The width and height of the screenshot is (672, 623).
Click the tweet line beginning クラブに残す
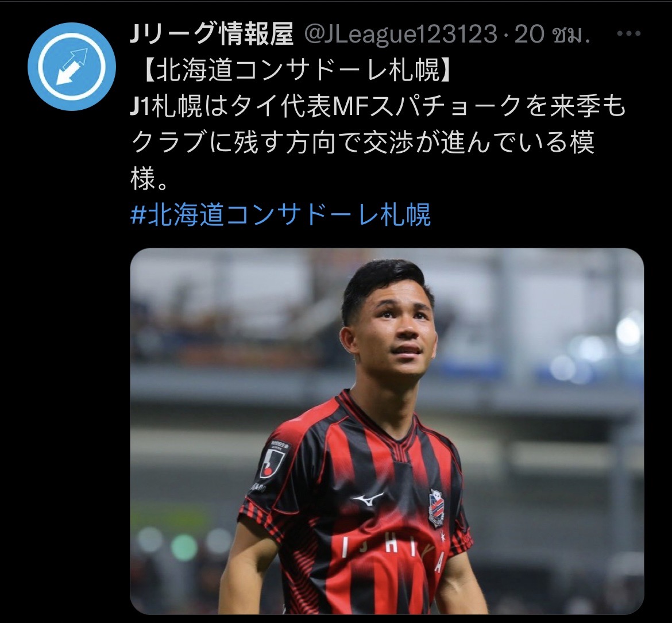(x=362, y=143)
